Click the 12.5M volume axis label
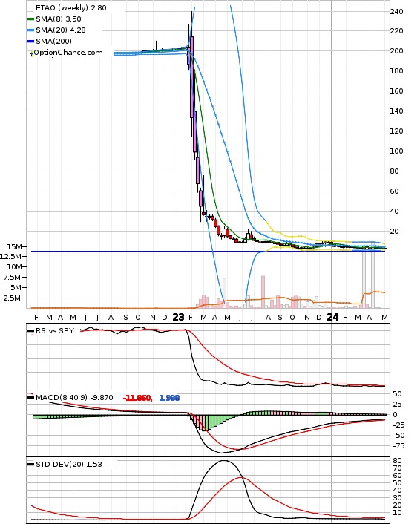 click(x=10, y=256)
